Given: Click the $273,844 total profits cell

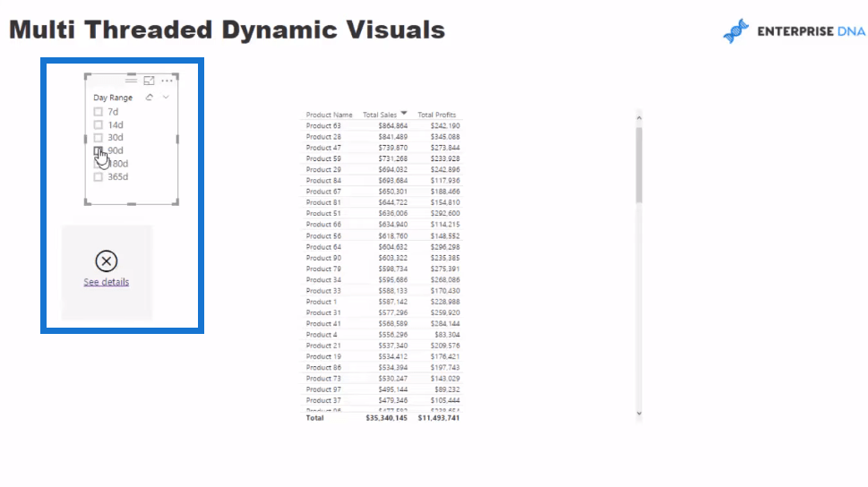Looking at the screenshot, I should point(445,148).
